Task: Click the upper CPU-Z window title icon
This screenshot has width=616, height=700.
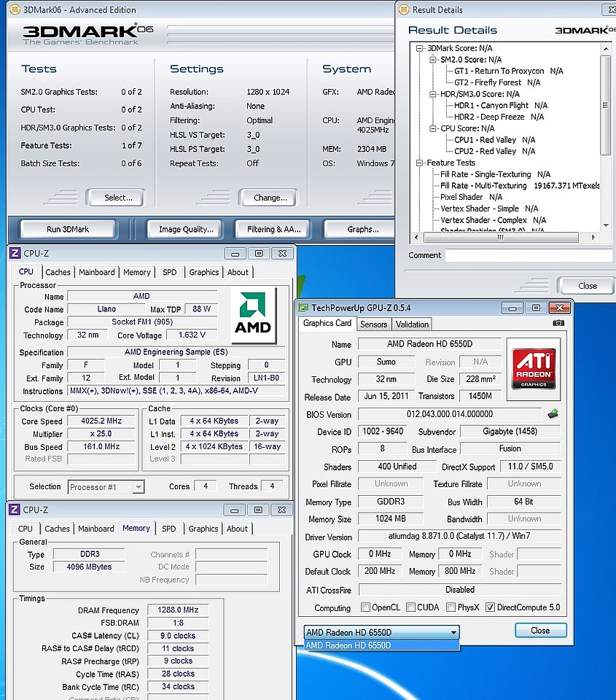Action: 15,253
